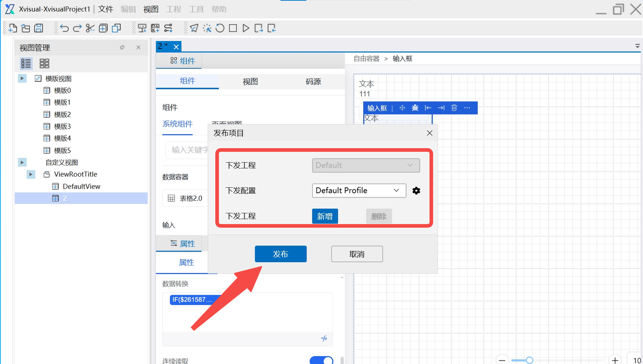Collapse the 自定义视图 tree node
This screenshot has height=364, width=643.
(22, 162)
